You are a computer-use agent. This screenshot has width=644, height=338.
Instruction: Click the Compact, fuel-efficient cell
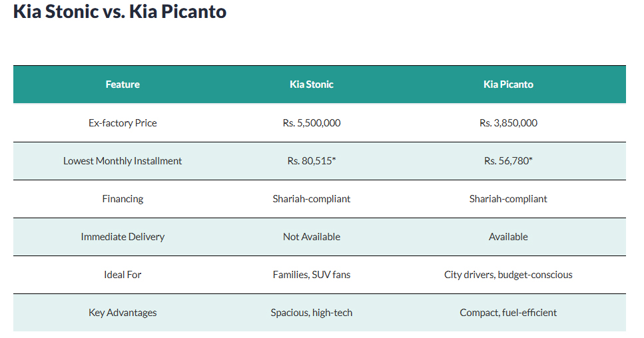(x=508, y=313)
